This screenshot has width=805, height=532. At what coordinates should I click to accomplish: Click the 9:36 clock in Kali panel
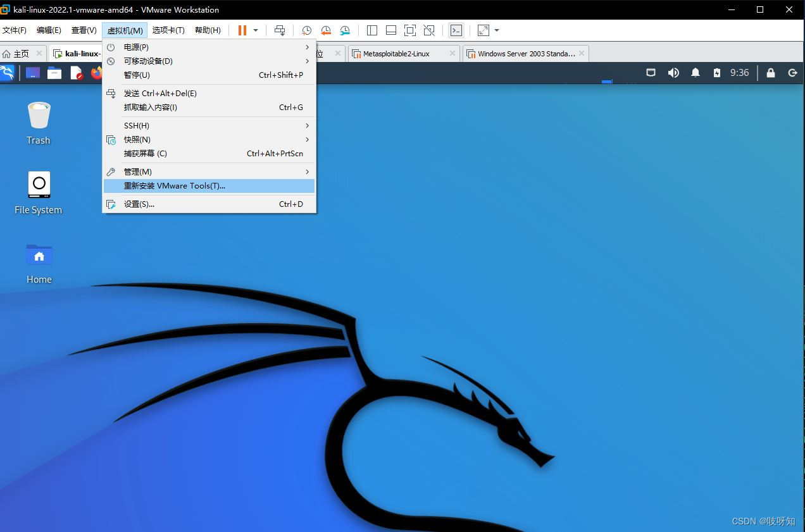point(739,73)
